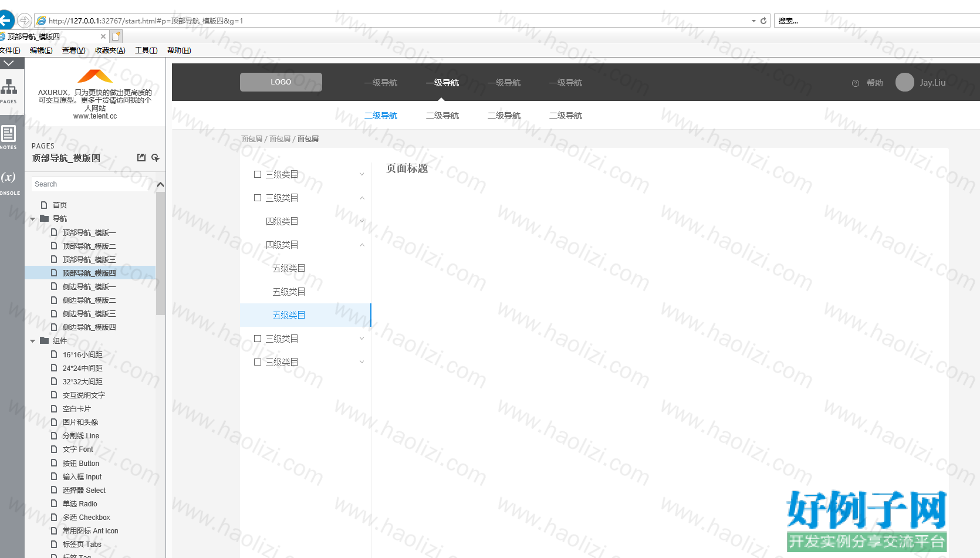Open the 帮助(H) menu

pos(179,50)
